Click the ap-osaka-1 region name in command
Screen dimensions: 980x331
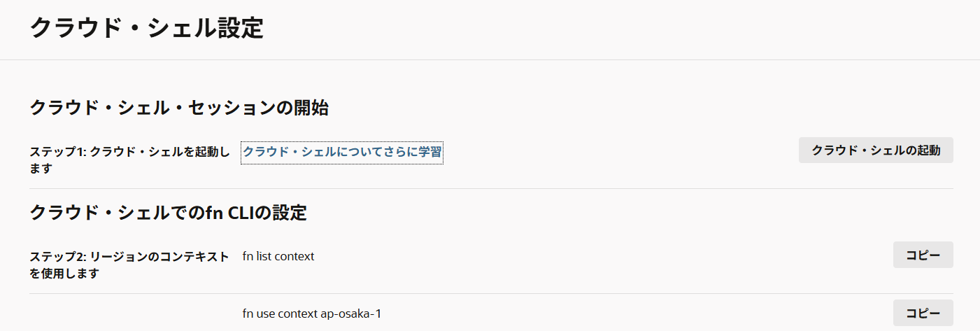(x=350, y=314)
